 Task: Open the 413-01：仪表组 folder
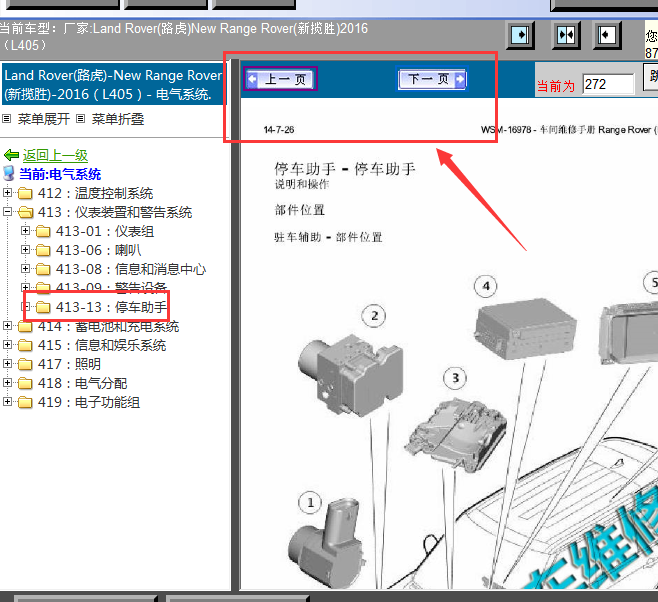pos(105,231)
